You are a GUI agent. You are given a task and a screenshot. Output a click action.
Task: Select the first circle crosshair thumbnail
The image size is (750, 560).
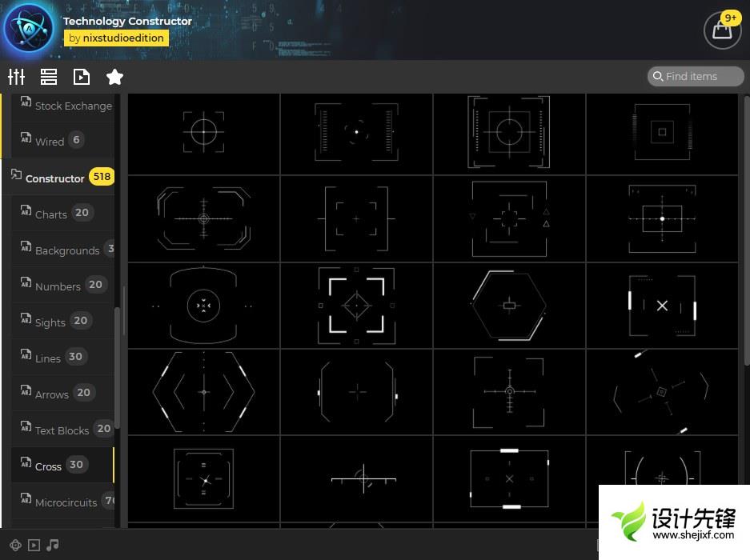tap(203, 131)
